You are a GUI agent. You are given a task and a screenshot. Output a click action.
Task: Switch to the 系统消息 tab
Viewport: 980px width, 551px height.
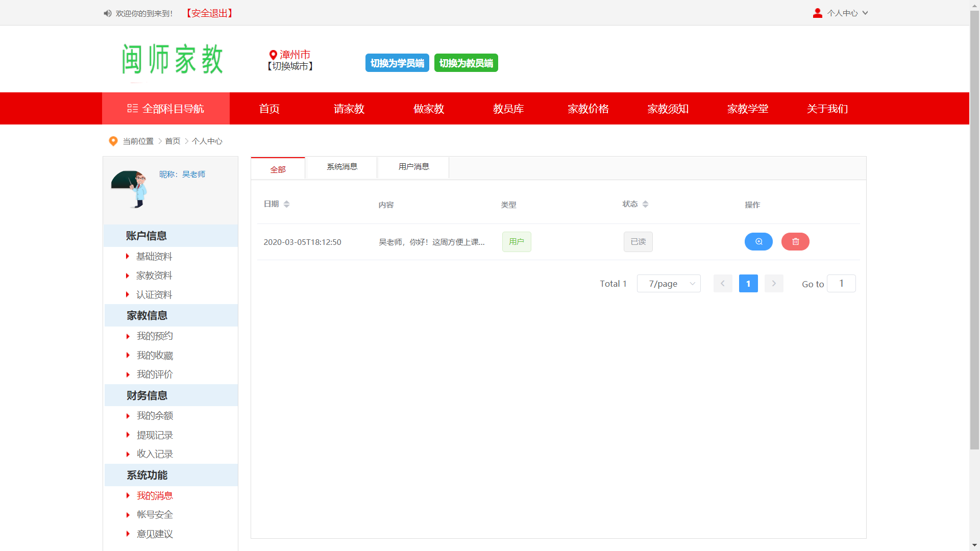(x=341, y=167)
